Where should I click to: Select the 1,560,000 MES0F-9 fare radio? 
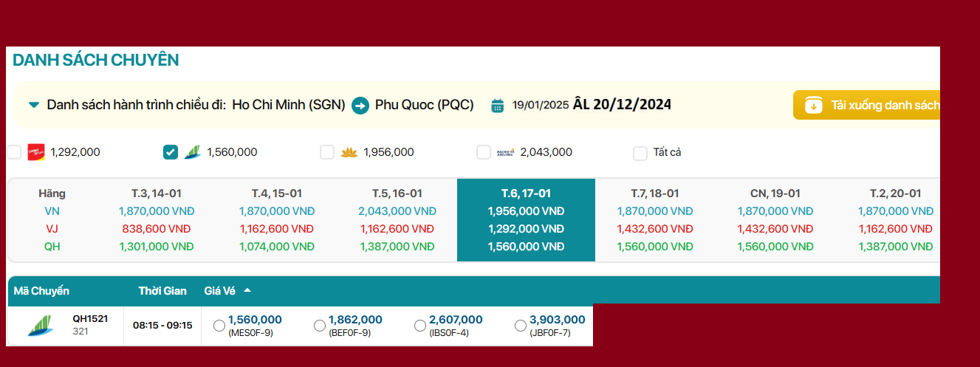(219, 326)
